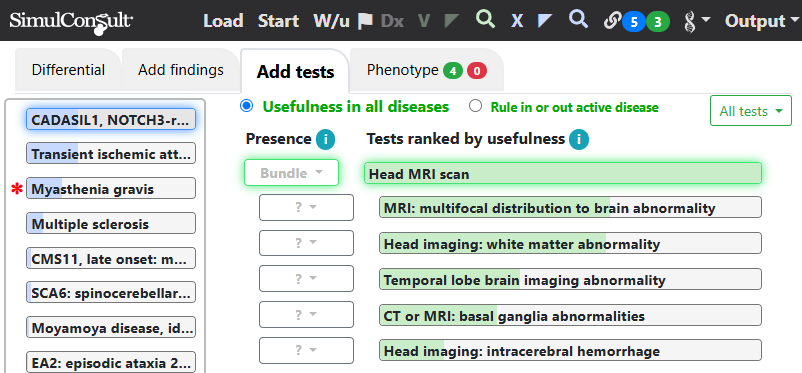
Task: Click the Head MRI scan usefulness bar
Action: coord(563,173)
